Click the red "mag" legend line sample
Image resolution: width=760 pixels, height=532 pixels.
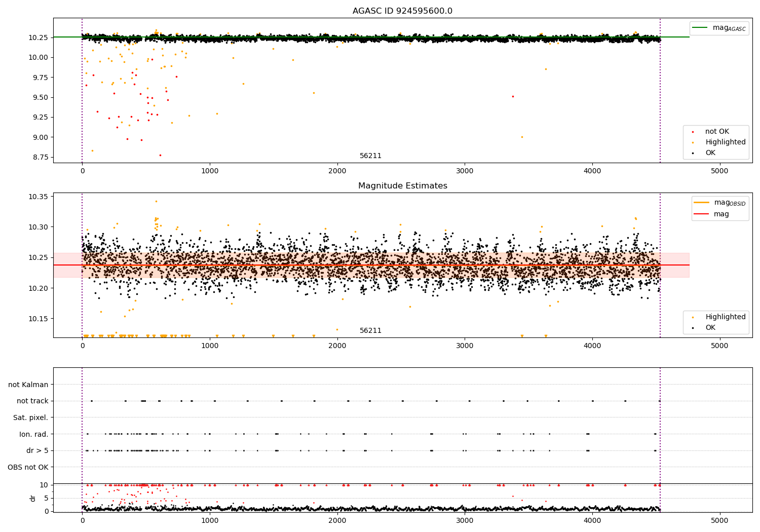(x=702, y=214)
